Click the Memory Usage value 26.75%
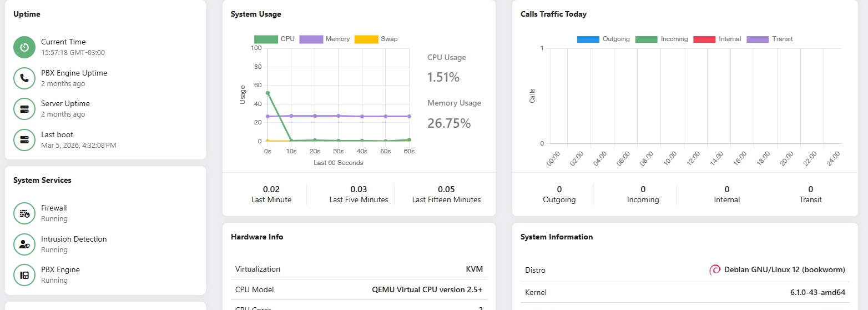The width and height of the screenshot is (868, 310). (449, 123)
